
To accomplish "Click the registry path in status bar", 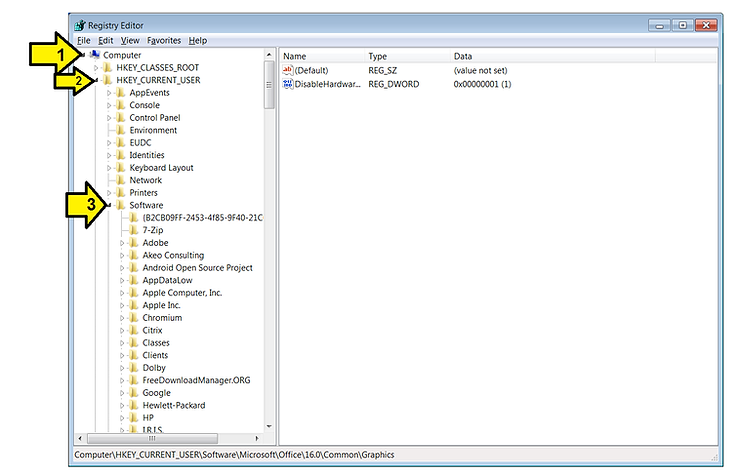I will [x=234, y=455].
